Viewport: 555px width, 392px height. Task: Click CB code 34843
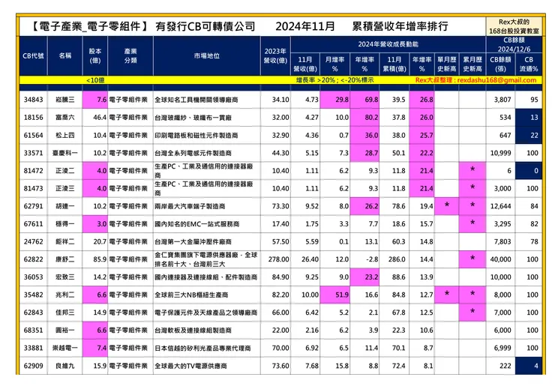tap(33, 100)
